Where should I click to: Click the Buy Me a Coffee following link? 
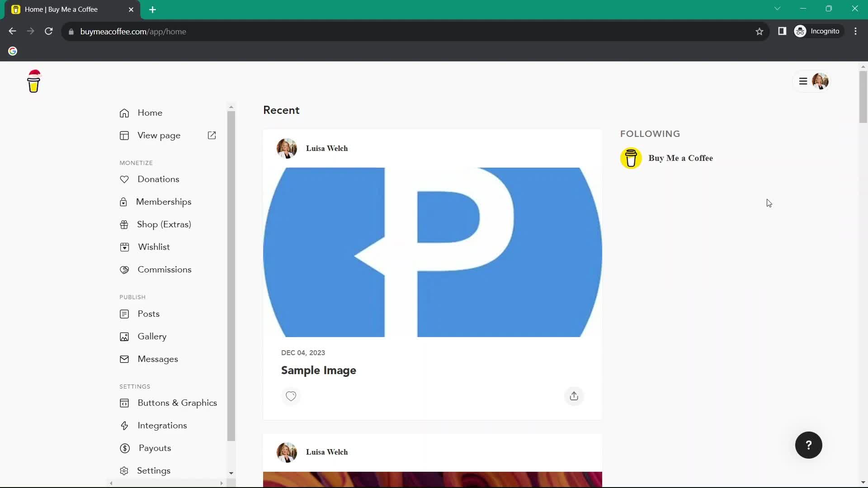click(681, 158)
